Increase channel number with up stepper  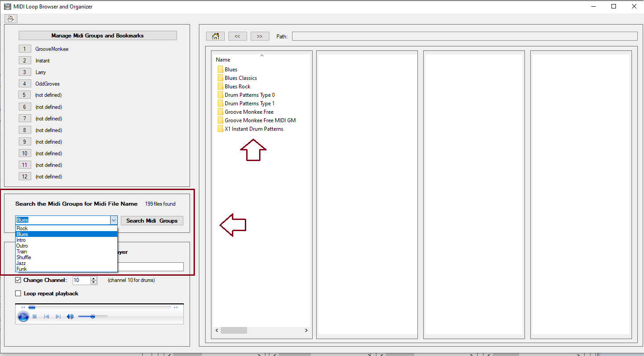point(94,278)
